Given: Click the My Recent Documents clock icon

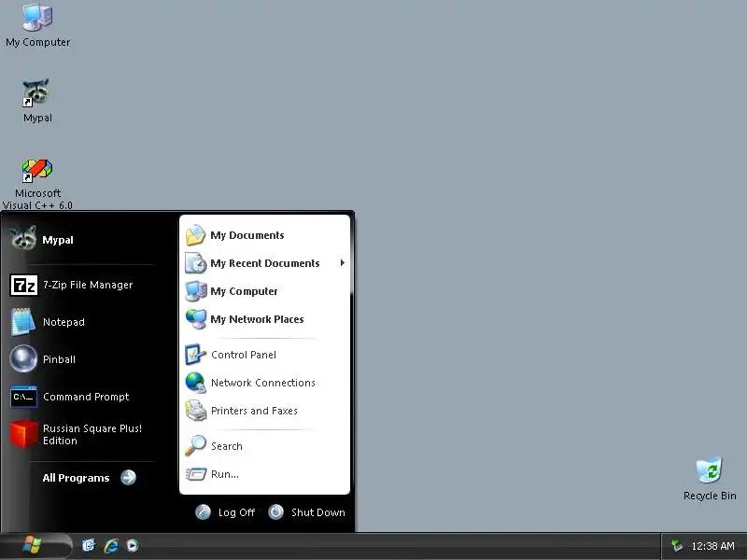Looking at the screenshot, I should [x=195, y=263].
